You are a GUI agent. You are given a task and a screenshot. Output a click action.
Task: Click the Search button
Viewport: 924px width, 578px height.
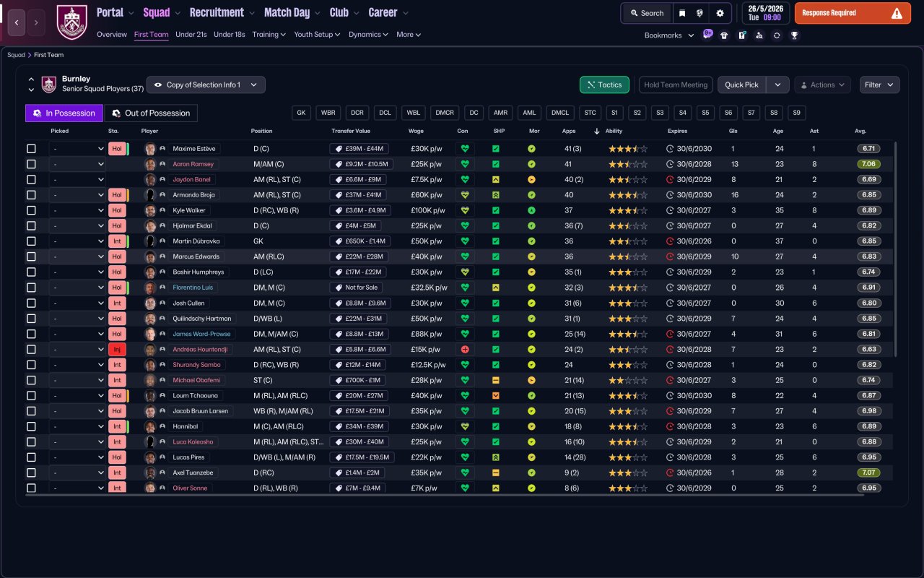pyautogui.click(x=646, y=13)
